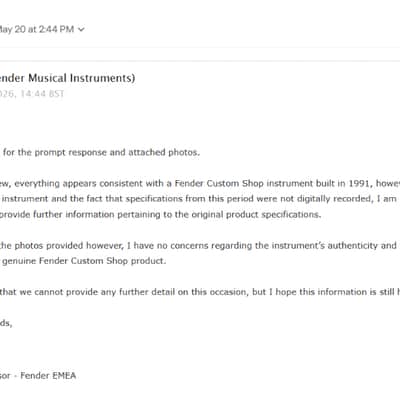This screenshot has height=400, width=400.
Task: Click the line about prompt response and attached photos
Action: 100,153
